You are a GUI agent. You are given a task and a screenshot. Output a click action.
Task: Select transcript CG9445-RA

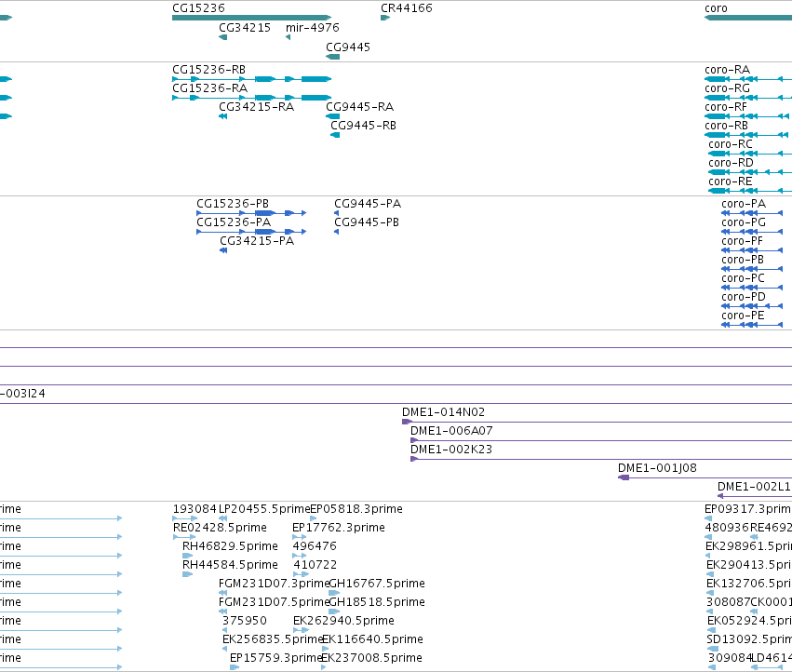[x=359, y=107]
